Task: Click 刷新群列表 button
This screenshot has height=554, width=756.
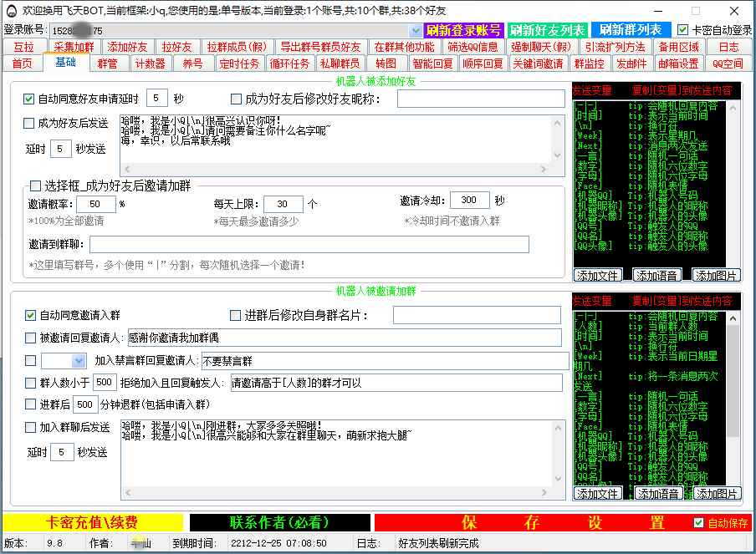Action: pyautogui.click(x=631, y=30)
